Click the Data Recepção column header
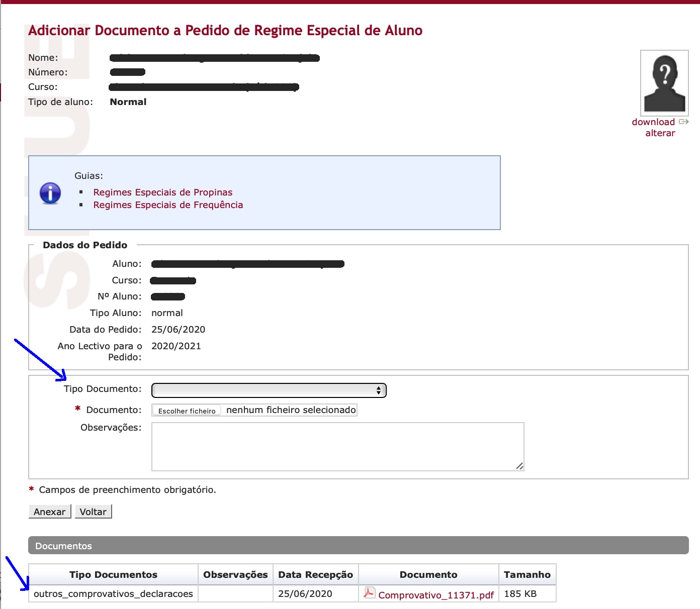 point(315,575)
